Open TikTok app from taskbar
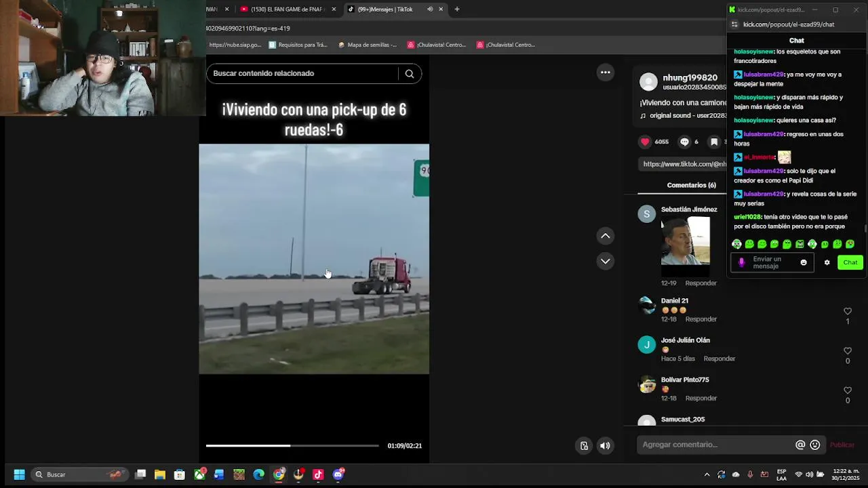The width and height of the screenshot is (868, 488). (318, 474)
